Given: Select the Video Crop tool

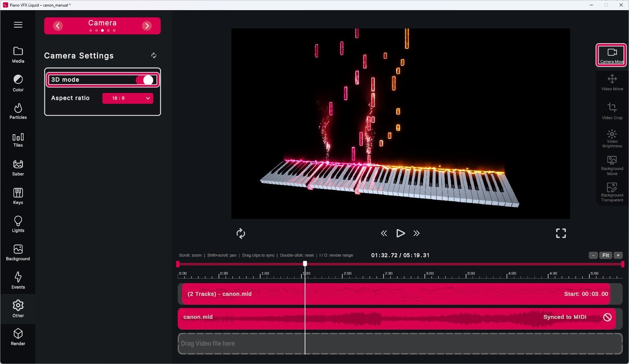Looking at the screenshot, I should tap(612, 111).
